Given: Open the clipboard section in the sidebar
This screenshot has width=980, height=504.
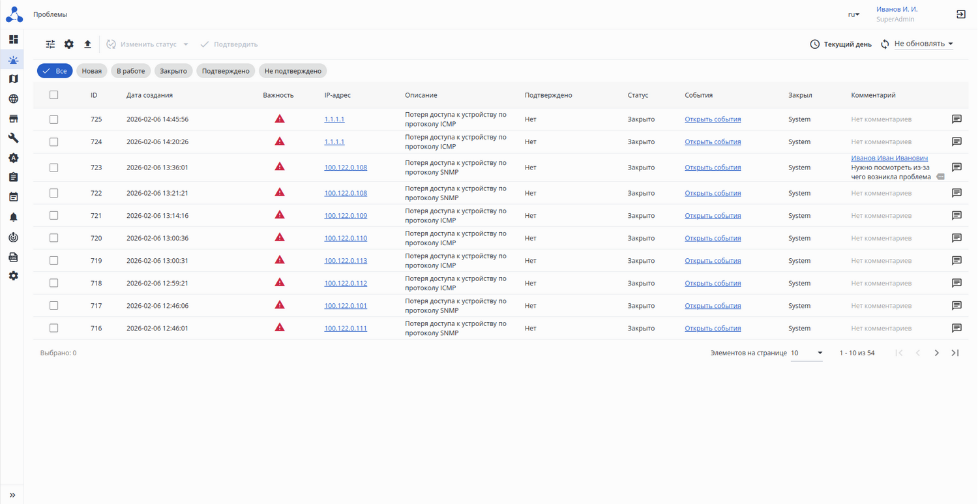Looking at the screenshot, I should coord(13,177).
